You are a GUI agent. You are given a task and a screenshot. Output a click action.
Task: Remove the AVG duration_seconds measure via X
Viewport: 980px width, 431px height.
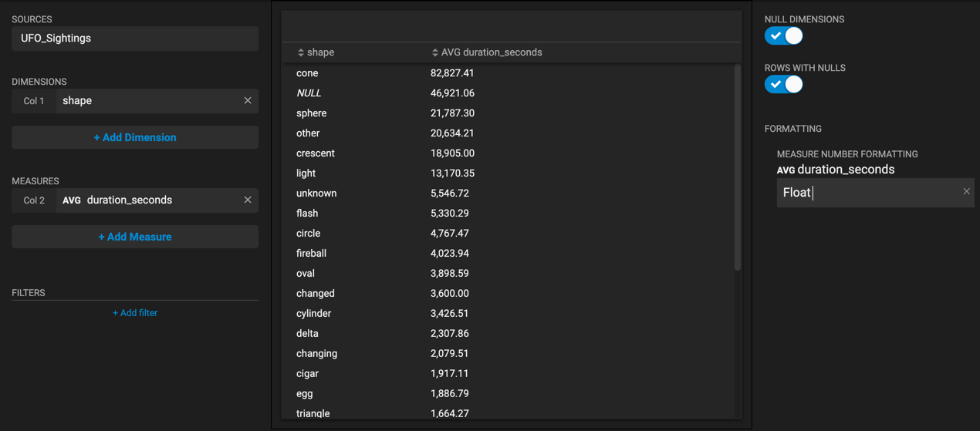click(x=248, y=200)
